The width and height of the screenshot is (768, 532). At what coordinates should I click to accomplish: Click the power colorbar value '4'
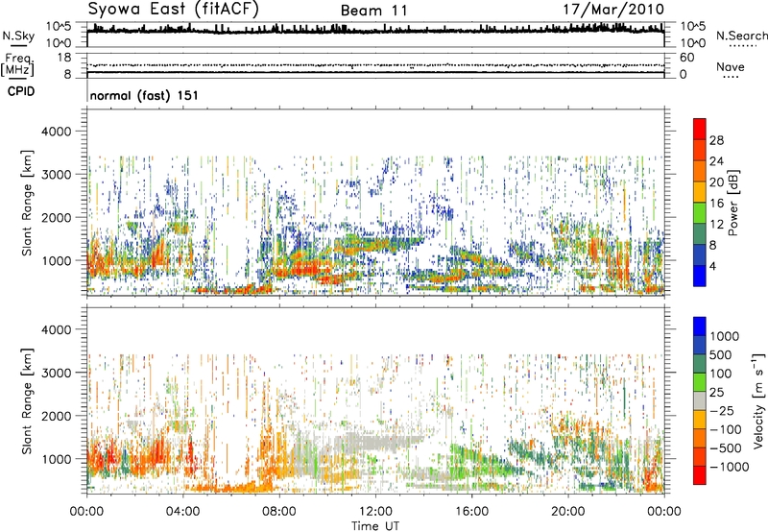[712, 266]
